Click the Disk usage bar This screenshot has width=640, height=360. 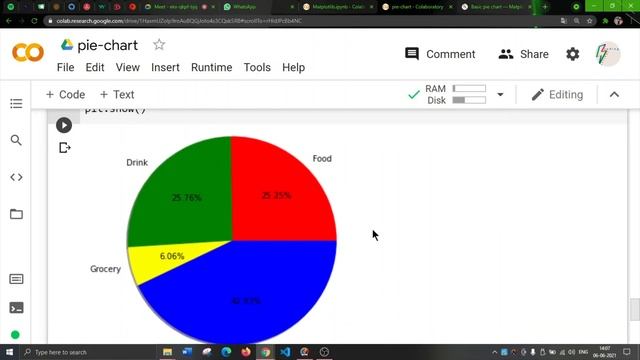(x=469, y=100)
